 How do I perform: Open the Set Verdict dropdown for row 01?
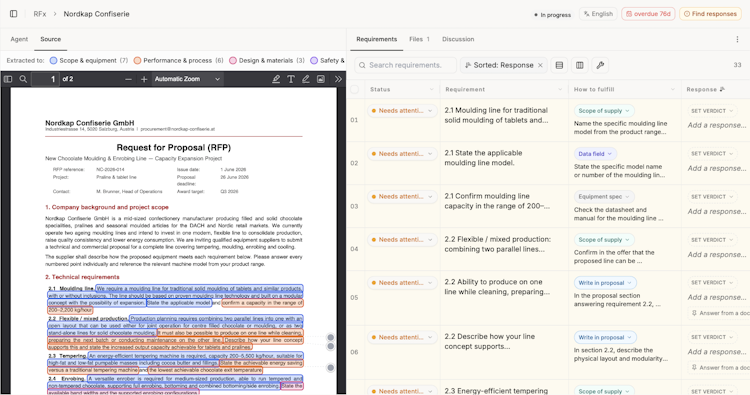pyautogui.click(x=712, y=111)
